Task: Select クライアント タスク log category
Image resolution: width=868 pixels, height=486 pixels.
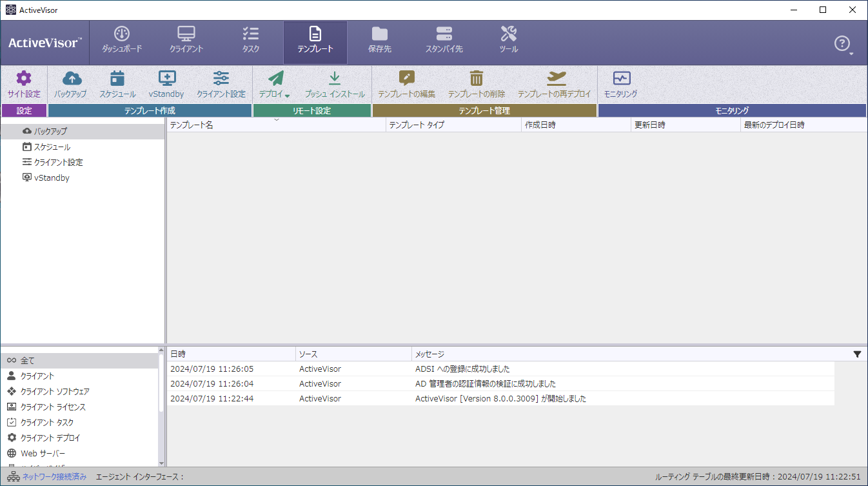Action: coord(79,422)
